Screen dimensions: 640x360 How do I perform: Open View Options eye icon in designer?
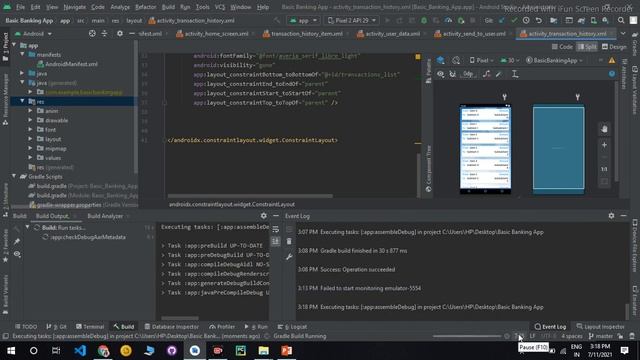[441, 74]
